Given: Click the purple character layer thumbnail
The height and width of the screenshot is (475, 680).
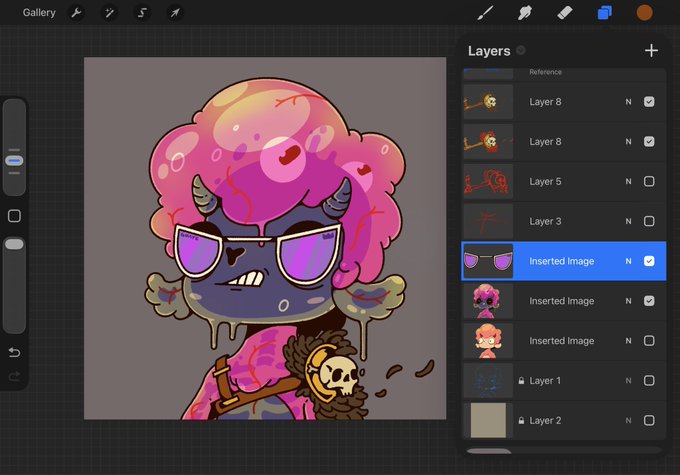Looking at the screenshot, I should [488, 301].
